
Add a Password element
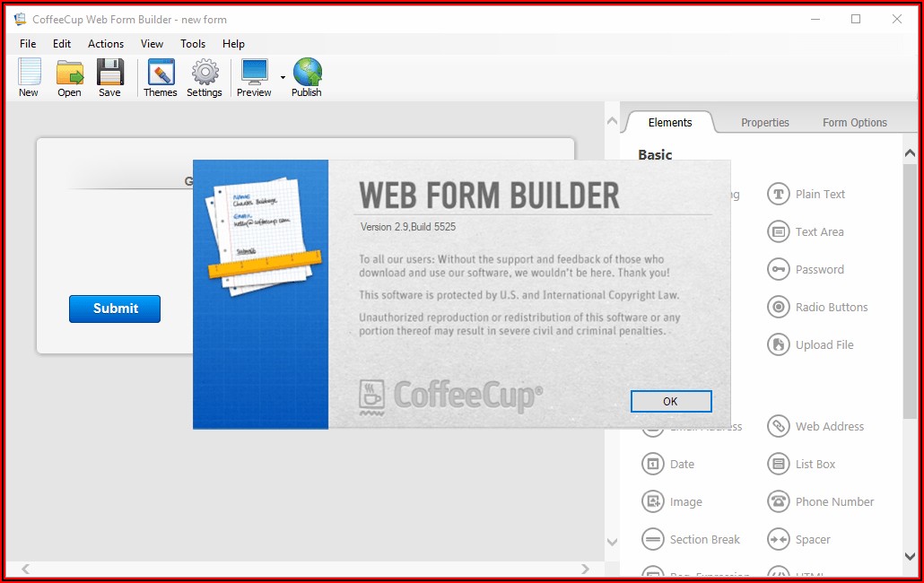[x=805, y=269]
